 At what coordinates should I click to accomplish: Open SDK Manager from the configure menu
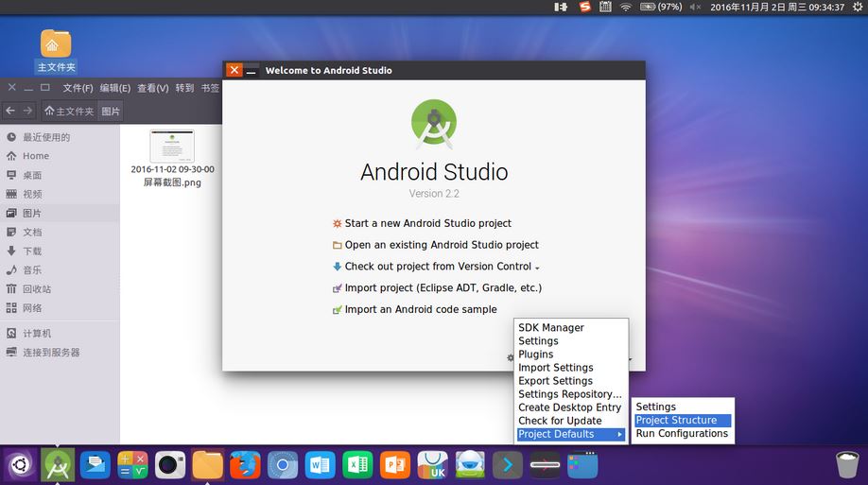(x=571, y=328)
